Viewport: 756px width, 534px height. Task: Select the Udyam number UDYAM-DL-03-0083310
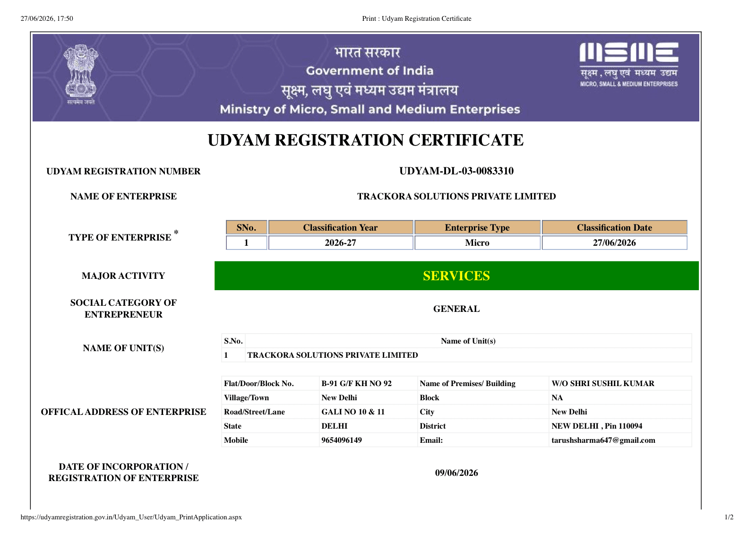click(x=456, y=171)
